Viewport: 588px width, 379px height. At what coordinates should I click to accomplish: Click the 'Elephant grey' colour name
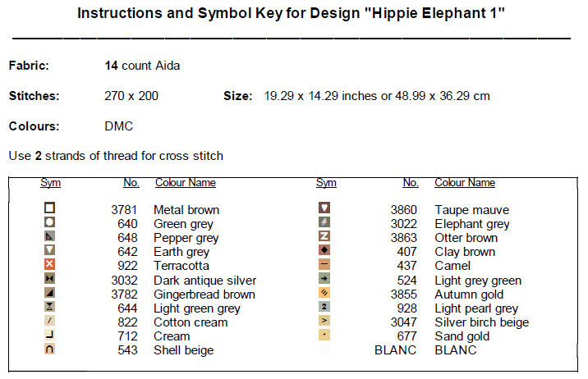click(x=472, y=224)
